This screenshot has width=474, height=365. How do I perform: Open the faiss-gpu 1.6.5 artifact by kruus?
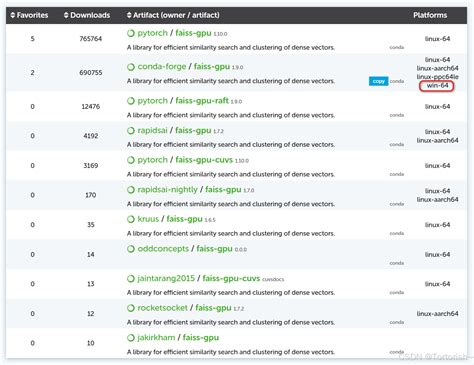[184, 219]
